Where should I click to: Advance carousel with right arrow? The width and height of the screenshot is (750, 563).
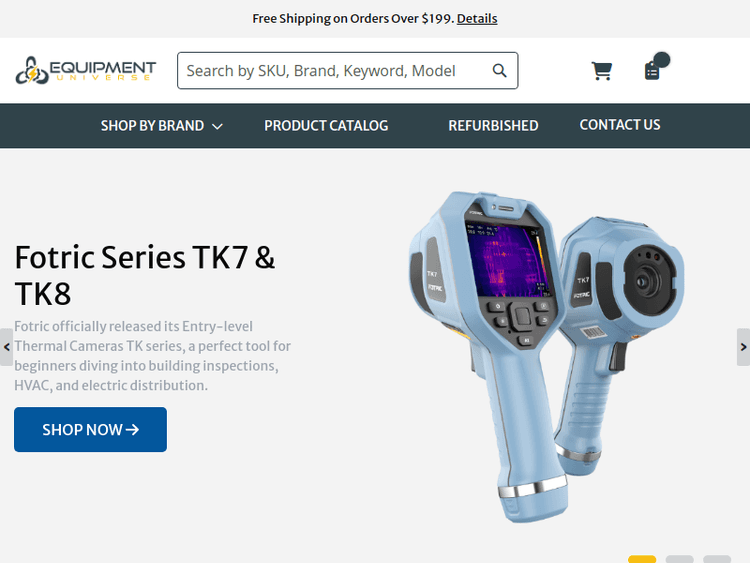(x=743, y=347)
